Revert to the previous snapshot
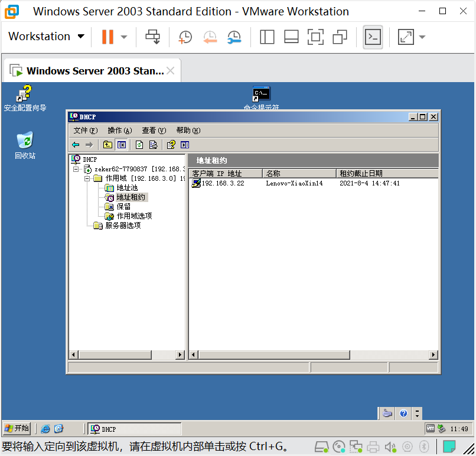Image resolution: width=476 pixels, height=456 pixels. click(210, 37)
